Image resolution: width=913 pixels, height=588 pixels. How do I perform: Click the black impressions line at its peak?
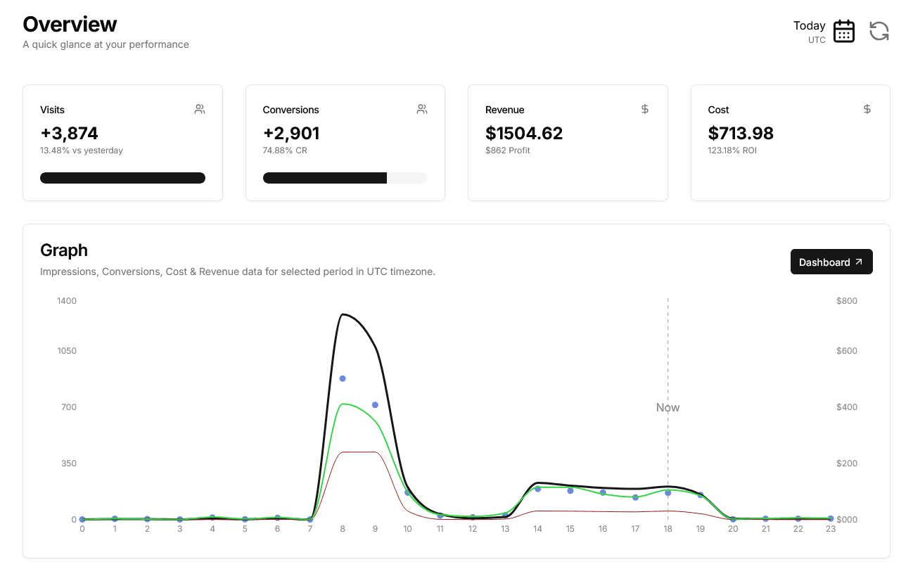(343, 314)
